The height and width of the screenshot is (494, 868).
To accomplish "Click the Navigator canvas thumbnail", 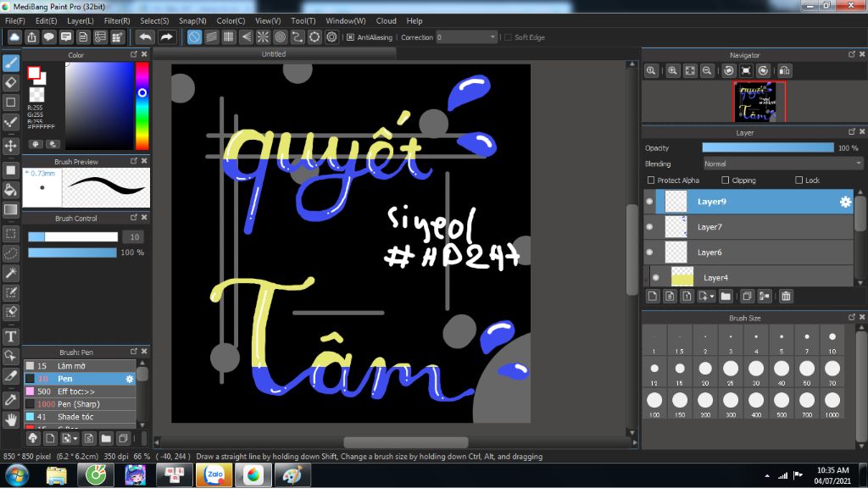I will coord(759,102).
